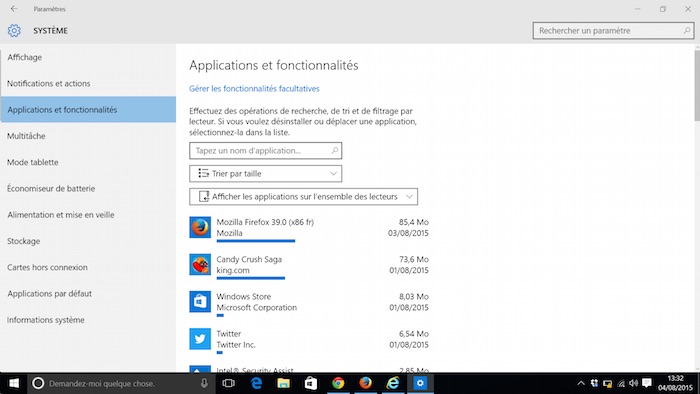Click the volume speaker tray icon

pyautogui.click(x=634, y=383)
